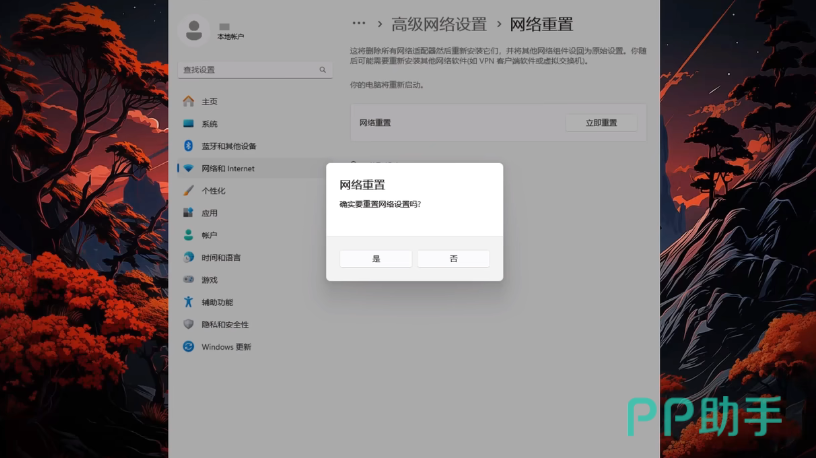Image resolution: width=816 pixels, height=458 pixels.
Task: Click the 应用 apps icon
Action: point(188,213)
